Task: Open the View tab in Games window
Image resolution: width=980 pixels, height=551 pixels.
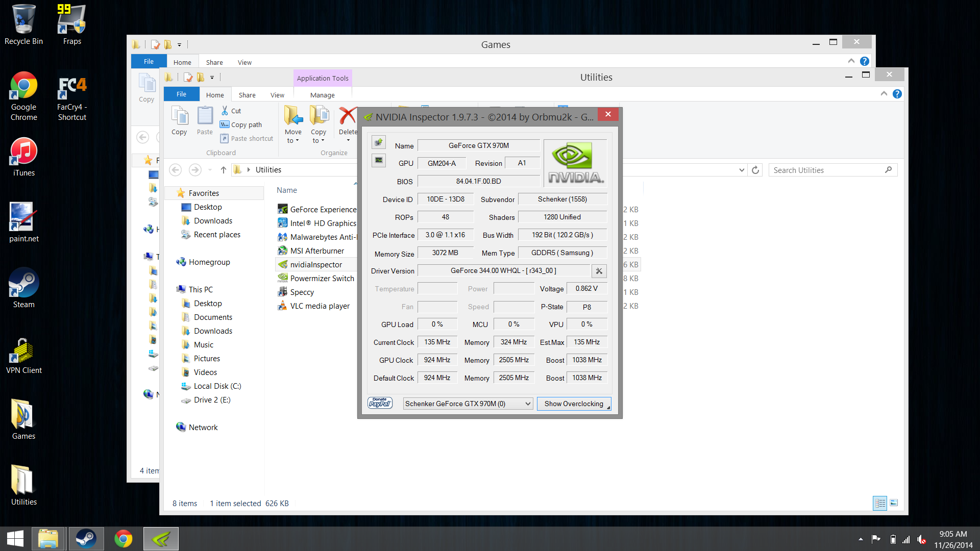Action: 244,62
